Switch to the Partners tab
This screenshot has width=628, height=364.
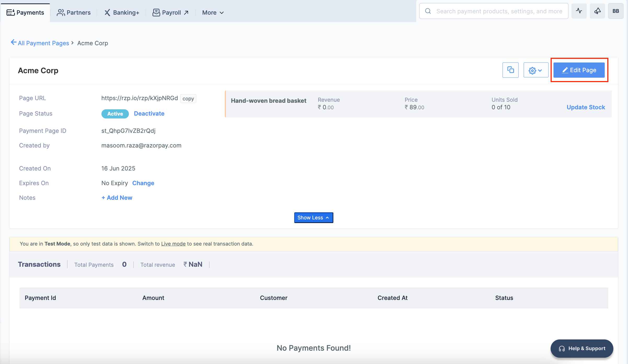(x=74, y=13)
